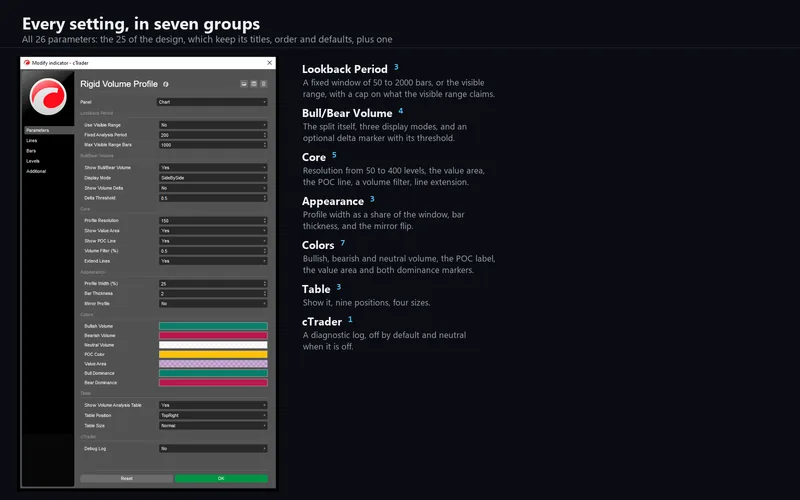Click the small cTrader icon in title bar
800x500 pixels.
tap(27, 63)
